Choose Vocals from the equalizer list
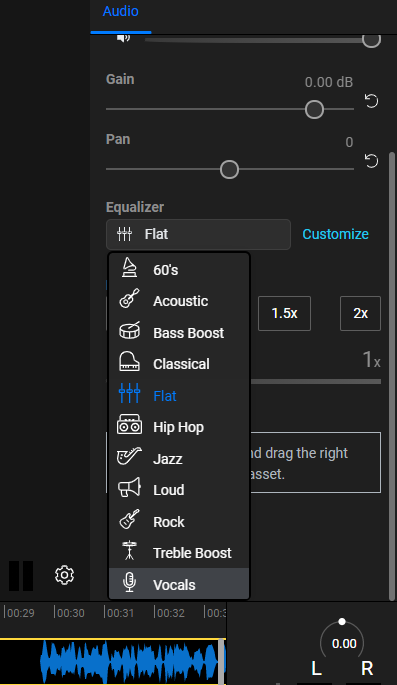Viewport: 397px width, 685px height. click(x=179, y=584)
